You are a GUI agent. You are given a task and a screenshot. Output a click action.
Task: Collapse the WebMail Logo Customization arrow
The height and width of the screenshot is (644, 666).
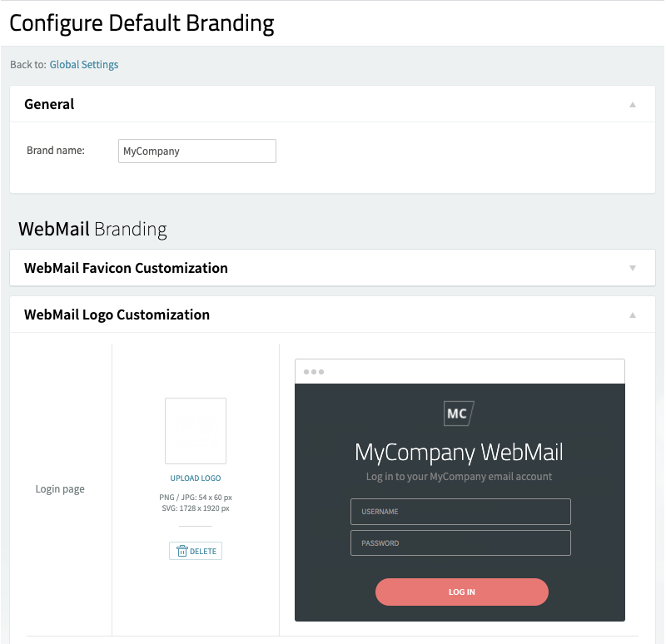[633, 315]
